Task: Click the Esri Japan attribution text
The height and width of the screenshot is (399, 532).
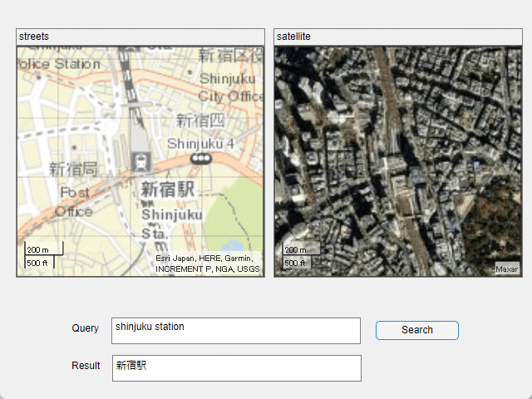Action: pyautogui.click(x=207, y=264)
